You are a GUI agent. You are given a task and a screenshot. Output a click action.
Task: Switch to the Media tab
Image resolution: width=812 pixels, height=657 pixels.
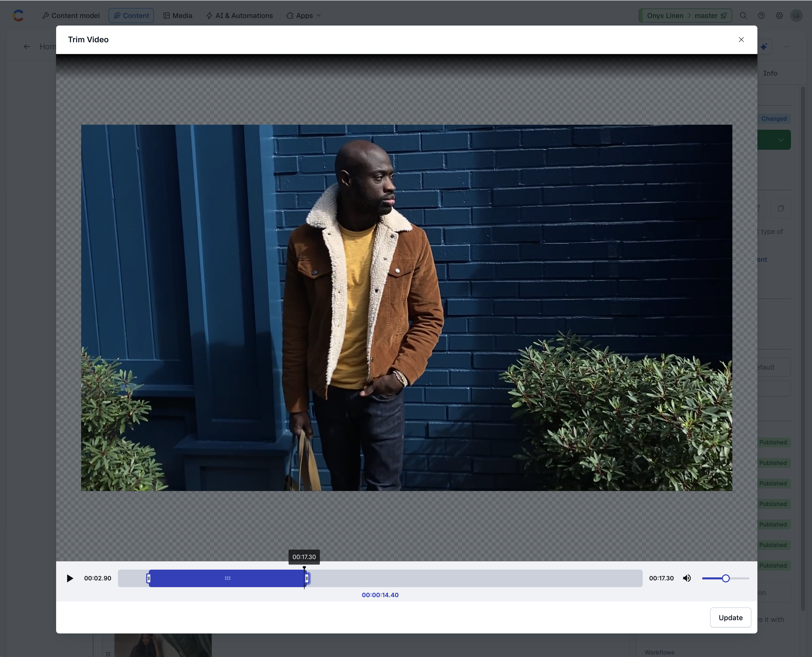[178, 16]
